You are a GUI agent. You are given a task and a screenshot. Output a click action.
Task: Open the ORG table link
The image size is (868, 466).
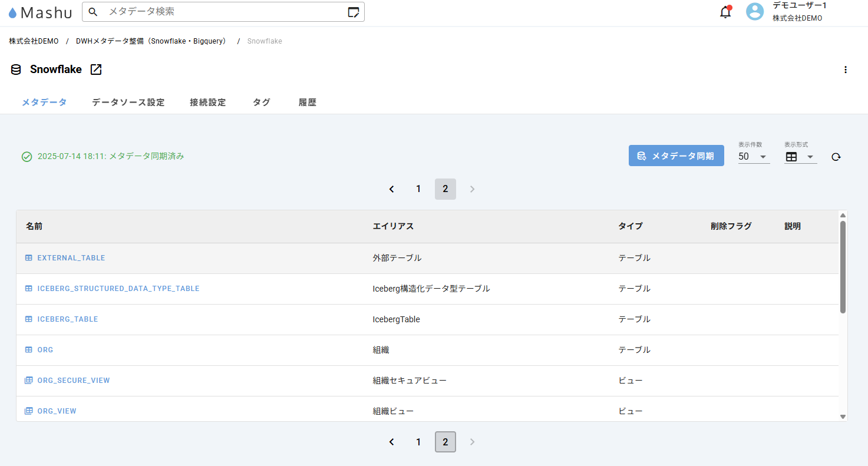point(45,350)
